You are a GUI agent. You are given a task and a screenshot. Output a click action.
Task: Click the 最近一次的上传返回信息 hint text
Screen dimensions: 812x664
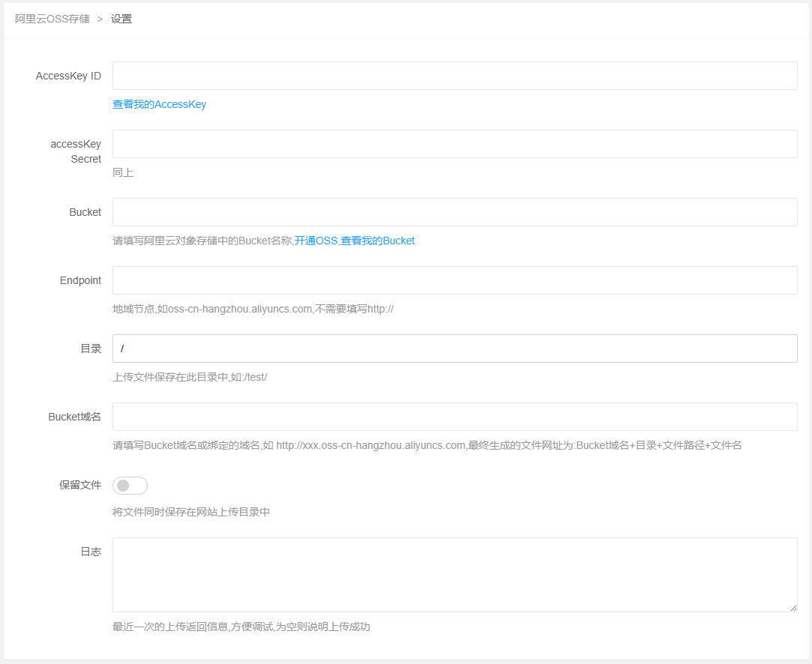point(241,627)
